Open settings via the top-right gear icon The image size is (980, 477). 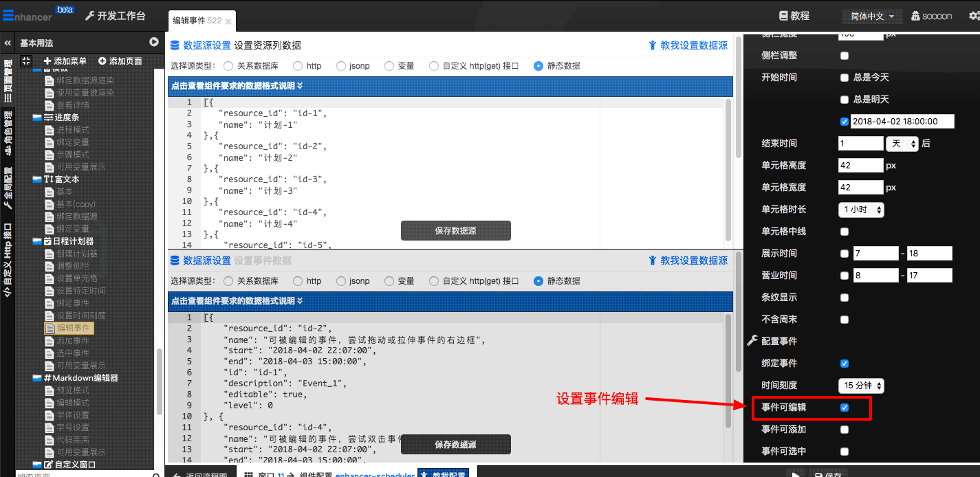click(973, 16)
